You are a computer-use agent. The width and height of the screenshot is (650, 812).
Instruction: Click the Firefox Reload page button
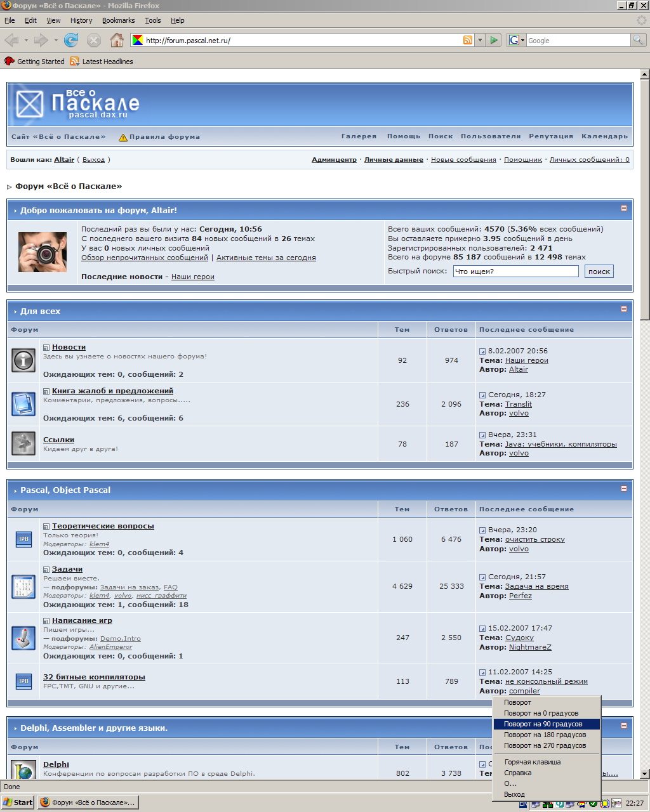71,41
